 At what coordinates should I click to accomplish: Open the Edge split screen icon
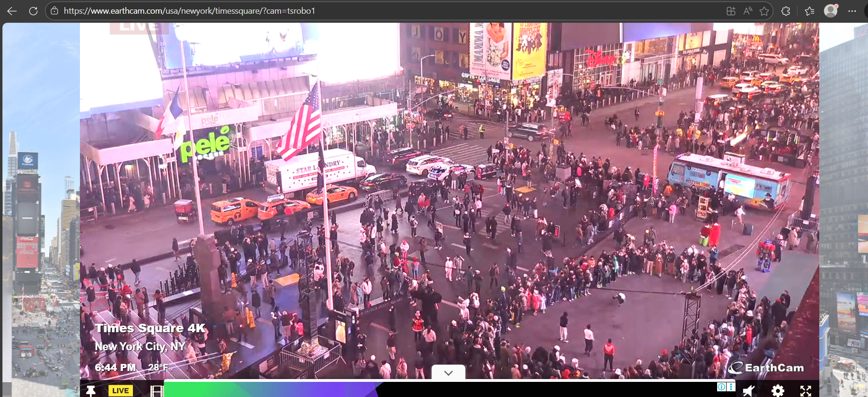[731, 11]
